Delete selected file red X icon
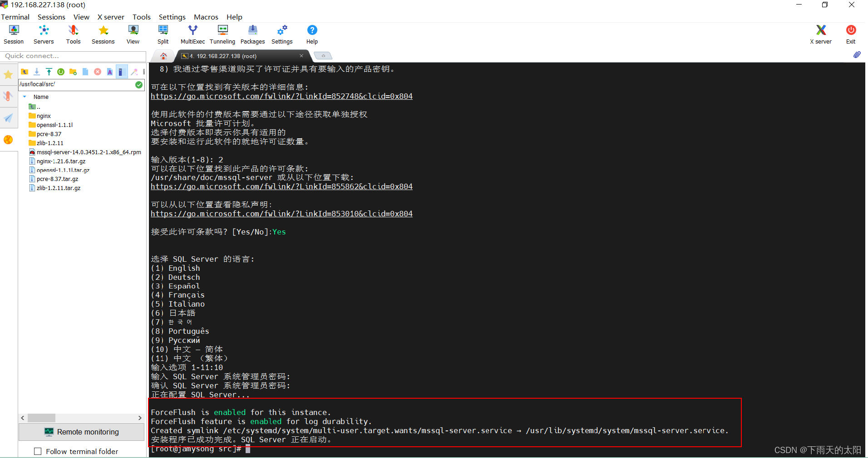Image resolution: width=868 pixels, height=459 pixels. tap(98, 72)
